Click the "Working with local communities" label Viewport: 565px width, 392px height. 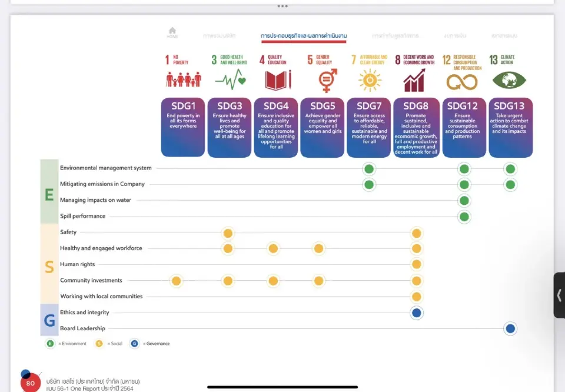tap(101, 296)
